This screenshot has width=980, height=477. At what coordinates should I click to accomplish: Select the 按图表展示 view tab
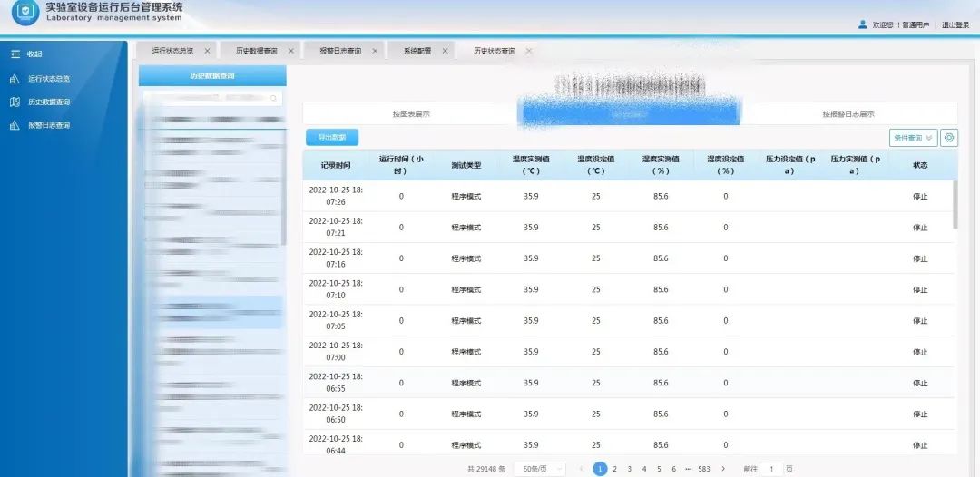point(411,114)
